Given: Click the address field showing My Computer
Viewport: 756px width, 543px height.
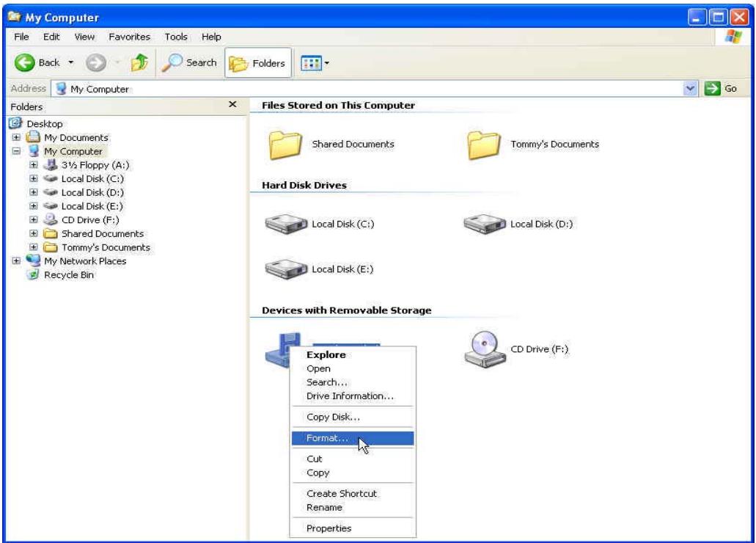Looking at the screenshot, I should 367,89.
